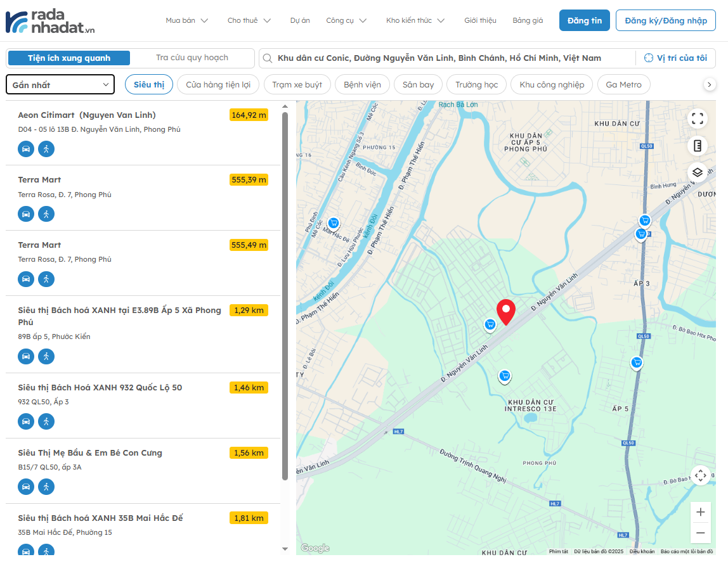This screenshot has height=564, width=728.
Task: Select walking icon for Terra Mart 555,49 m
Action: pos(46,279)
